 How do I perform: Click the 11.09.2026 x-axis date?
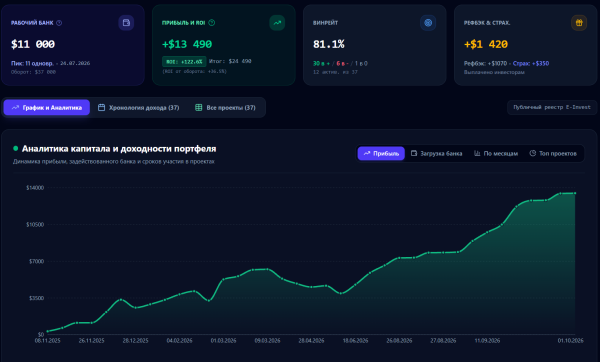pyautogui.click(x=487, y=341)
